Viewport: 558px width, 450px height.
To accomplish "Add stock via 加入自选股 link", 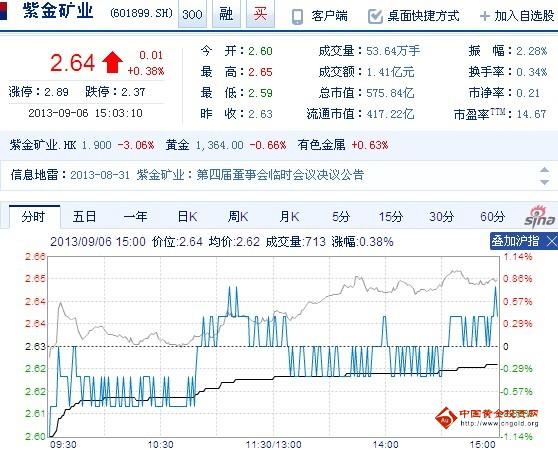I will (524, 16).
